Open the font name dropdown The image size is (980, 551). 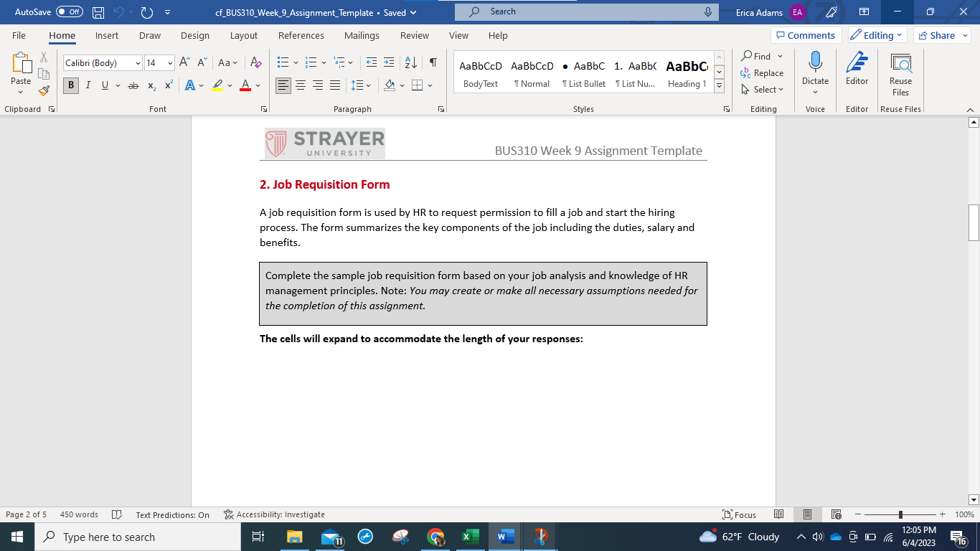(138, 63)
